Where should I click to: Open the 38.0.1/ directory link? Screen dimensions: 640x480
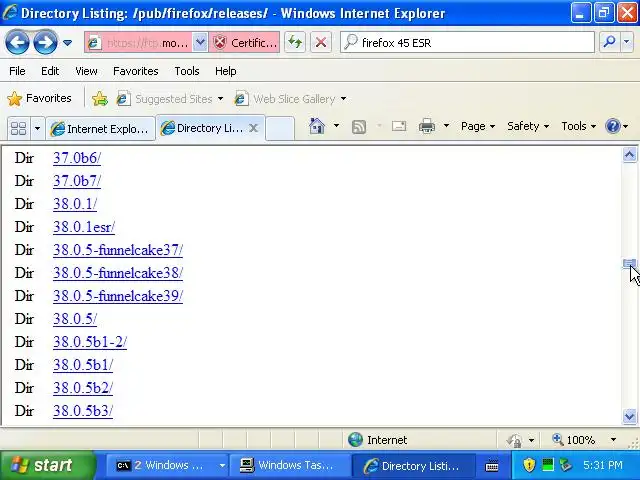pyautogui.click(x=75, y=204)
